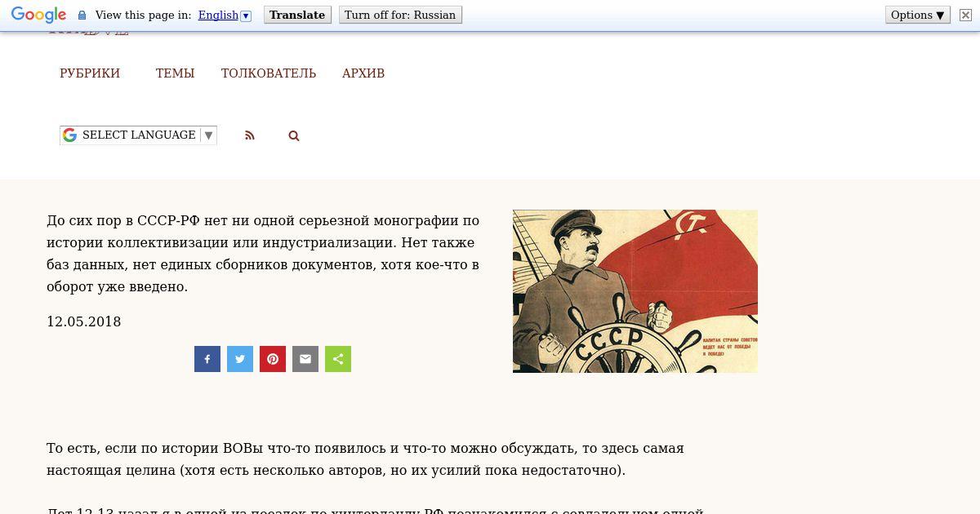This screenshot has height=514, width=980.
Task: Send the article by email icon
Action: (305, 359)
